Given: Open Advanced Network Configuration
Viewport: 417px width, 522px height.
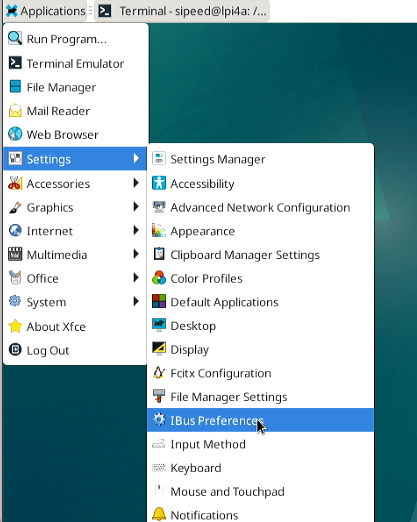Looking at the screenshot, I should click(260, 207).
